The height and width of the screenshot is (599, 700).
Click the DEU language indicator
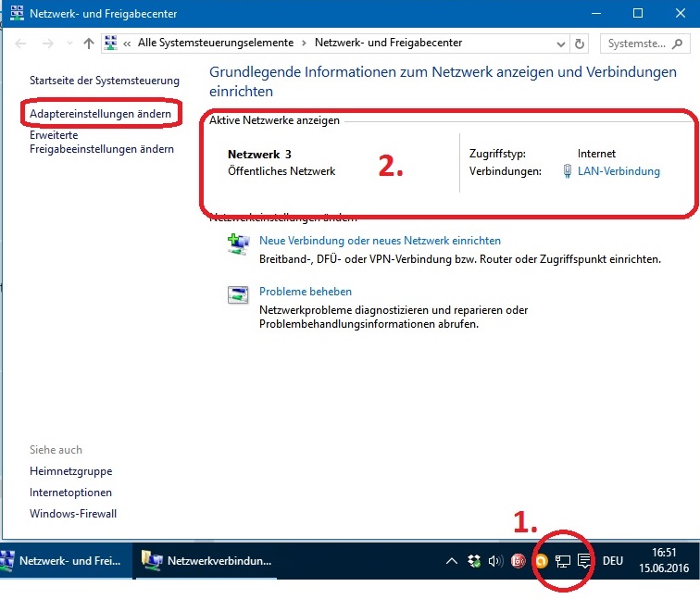tap(613, 561)
